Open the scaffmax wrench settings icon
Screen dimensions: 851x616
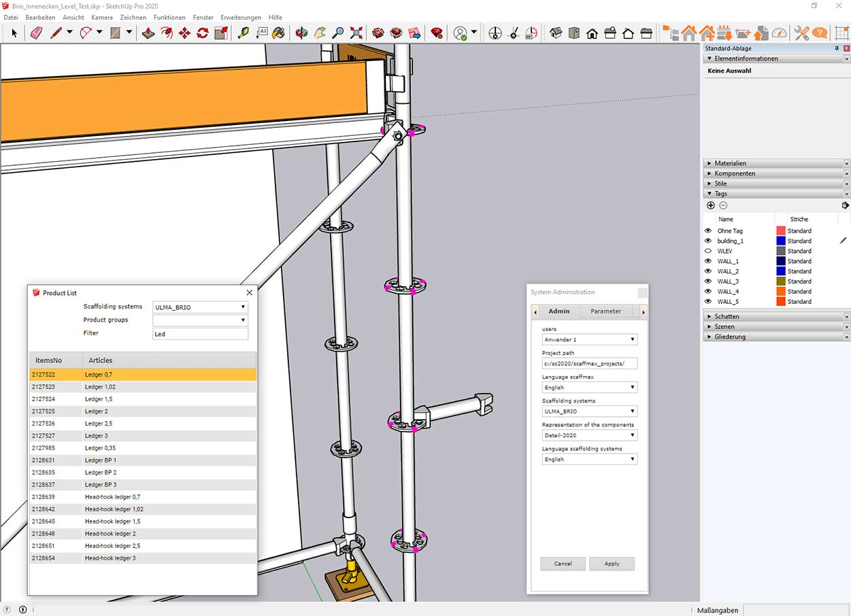pos(801,33)
